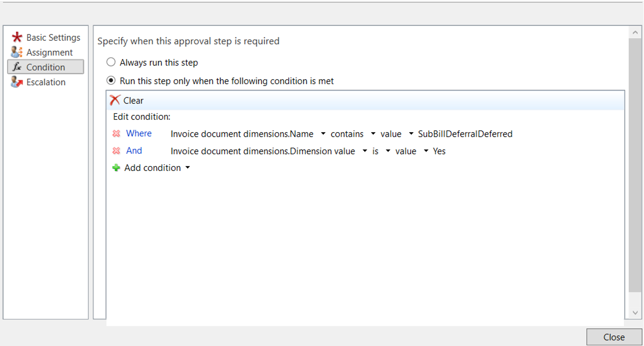Remove the And condition row
644x346 pixels.
coord(116,151)
